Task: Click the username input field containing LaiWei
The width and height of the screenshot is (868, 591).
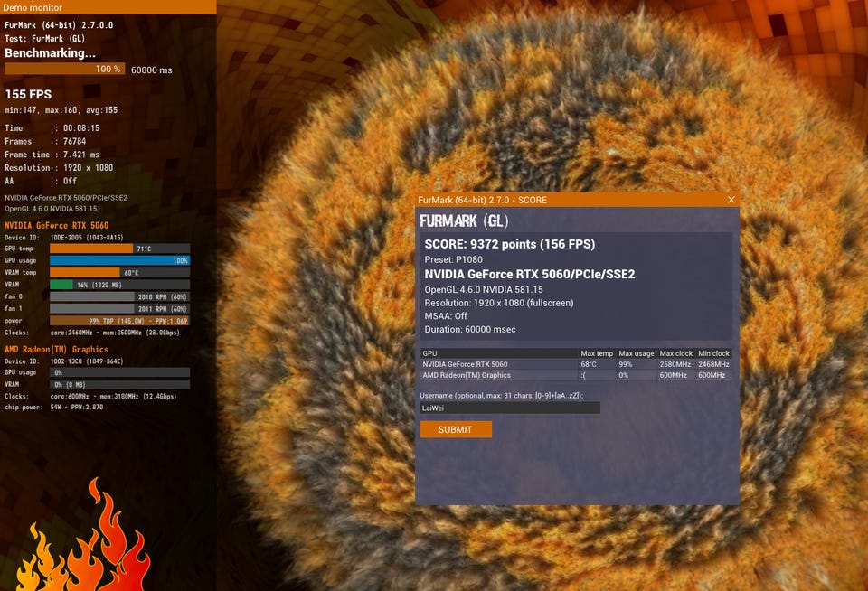Action: [509, 408]
